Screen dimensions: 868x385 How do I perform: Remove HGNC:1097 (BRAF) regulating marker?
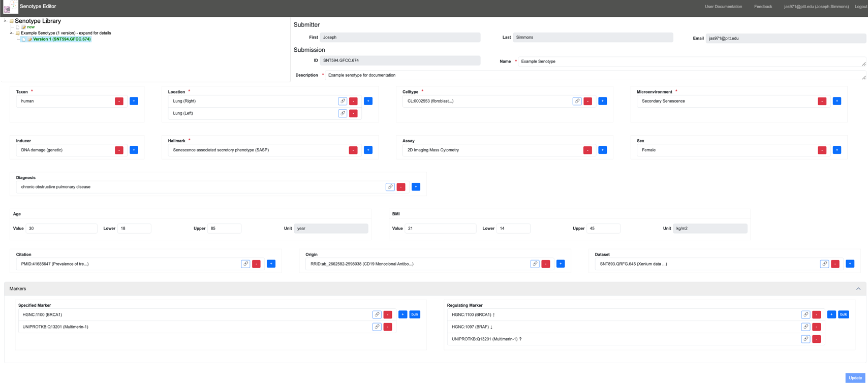(816, 327)
